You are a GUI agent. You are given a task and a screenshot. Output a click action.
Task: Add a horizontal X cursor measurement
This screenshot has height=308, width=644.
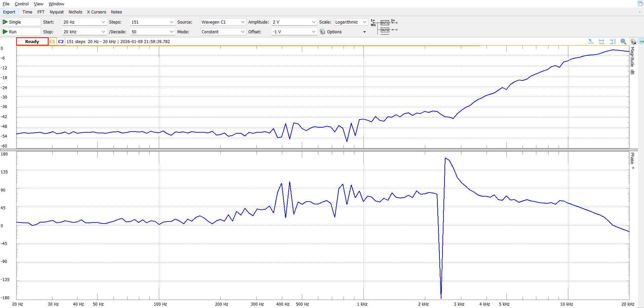[x=602, y=41]
